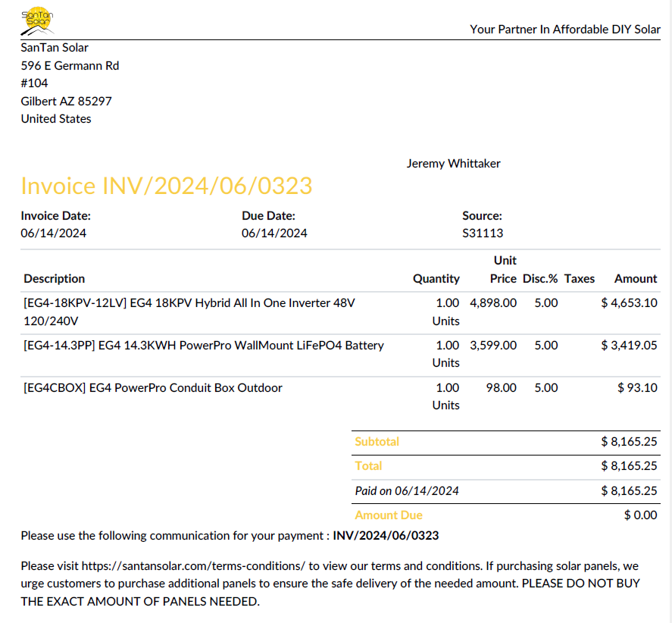Screen dimensions: 672x623
Task: Click the SanTan Solar logo
Action: pyautogui.click(x=38, y=21)
